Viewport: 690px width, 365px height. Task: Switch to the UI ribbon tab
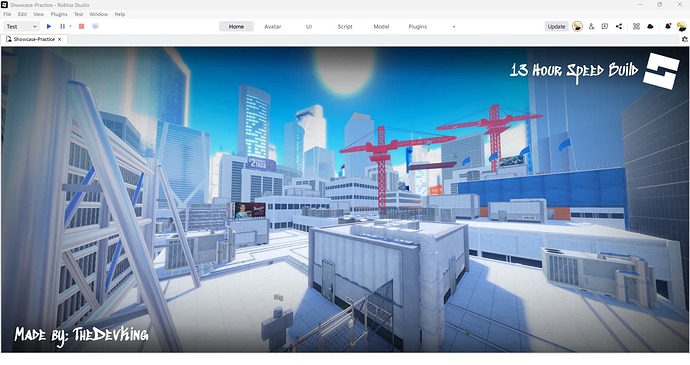click(x=309, y=26)
